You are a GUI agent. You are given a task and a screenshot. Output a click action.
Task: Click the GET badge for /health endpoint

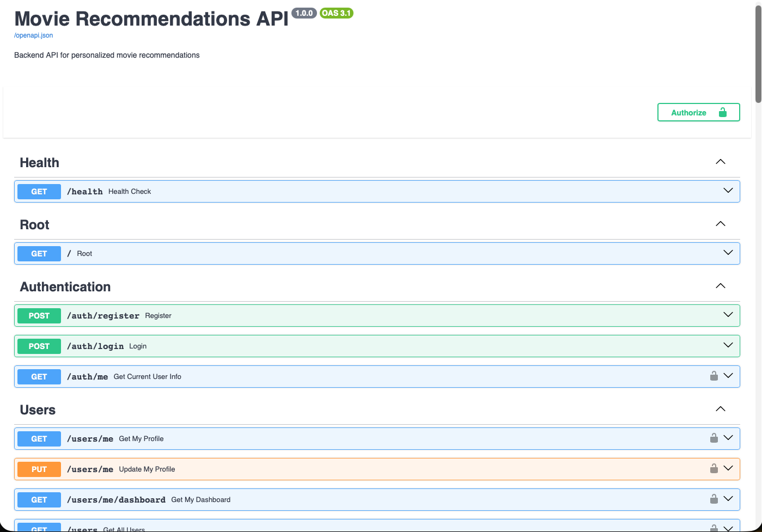[x=39, y=192]
